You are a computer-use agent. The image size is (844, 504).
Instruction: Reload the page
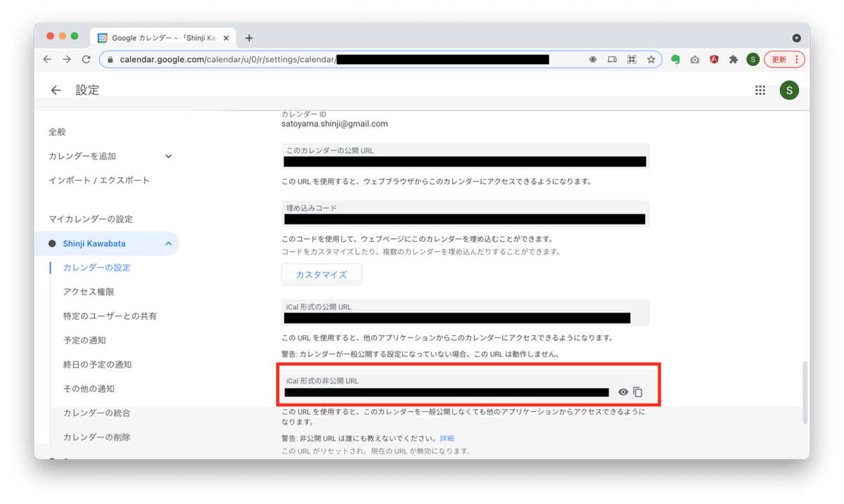[x=86, y=60]
